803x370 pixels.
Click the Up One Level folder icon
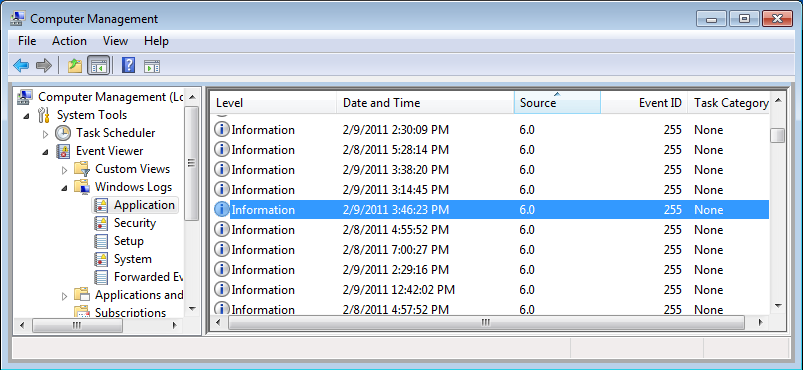(x=75, y=66)
